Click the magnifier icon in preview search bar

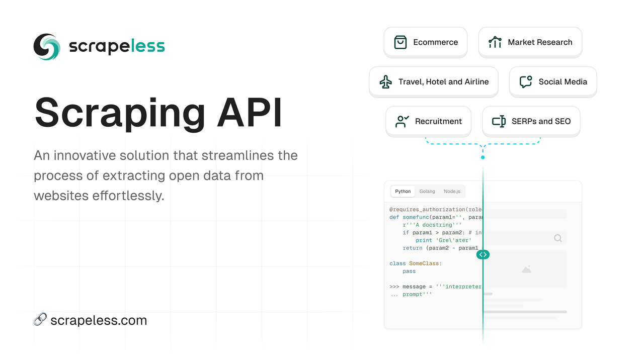[x=558, y=238]
